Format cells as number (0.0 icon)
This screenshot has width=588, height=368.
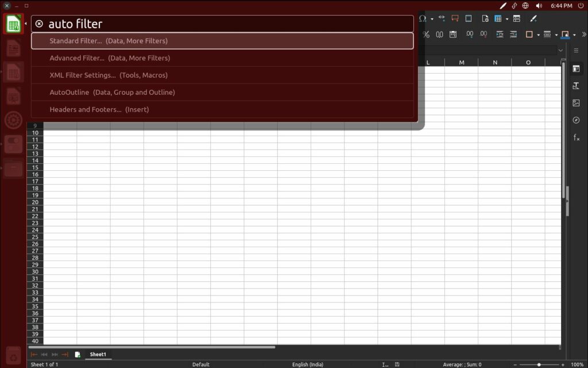point(439,34)
